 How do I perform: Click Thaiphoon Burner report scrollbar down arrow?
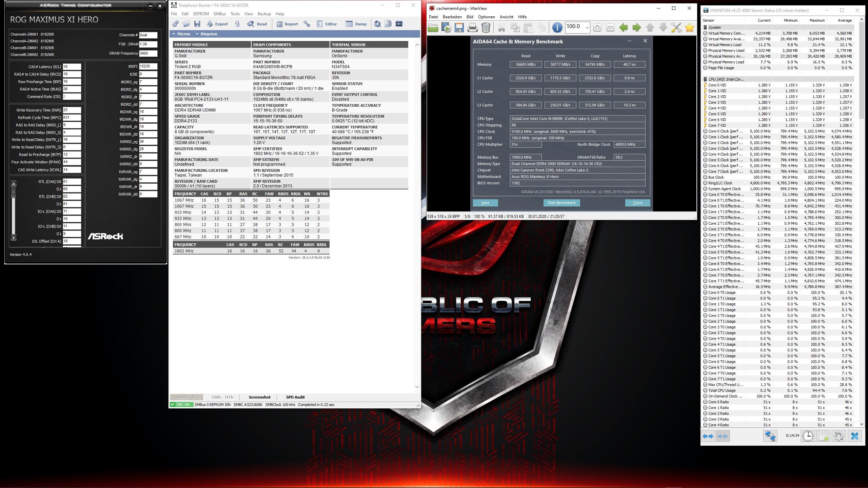click(417, 387)
